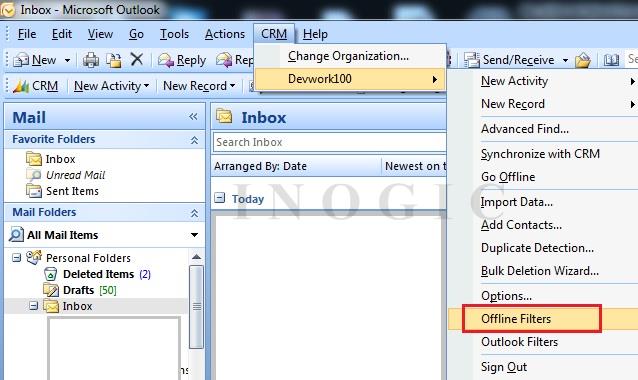Collapse the Today message group

pyautogui.click(x=219, y=198)
